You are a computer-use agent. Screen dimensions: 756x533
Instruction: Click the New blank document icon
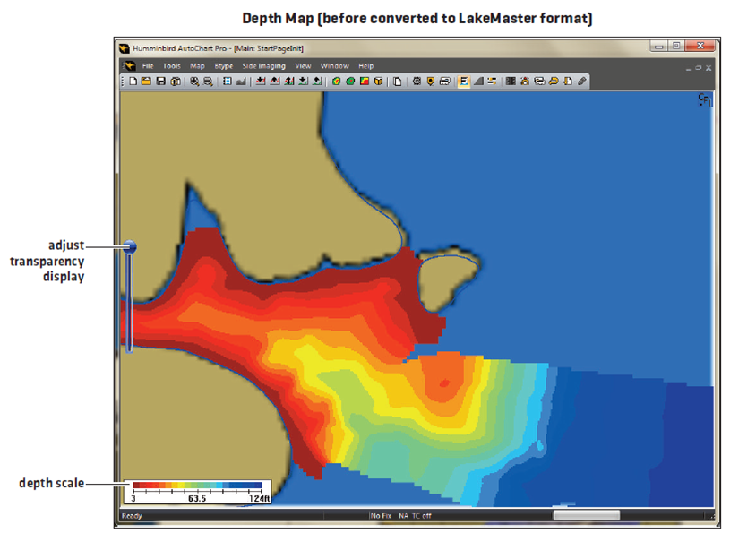pyautogui.click(x=133, y=81)
